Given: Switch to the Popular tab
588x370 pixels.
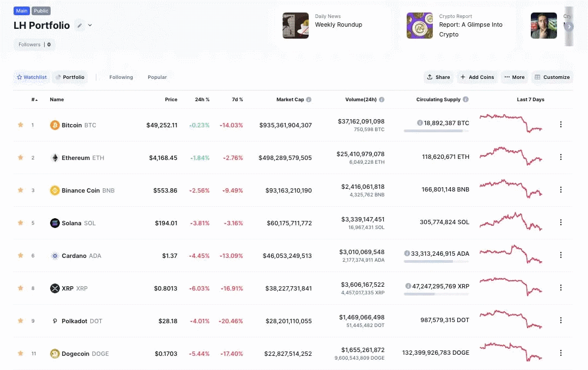Looking at the screenshot, I should [x=157, y=77].
